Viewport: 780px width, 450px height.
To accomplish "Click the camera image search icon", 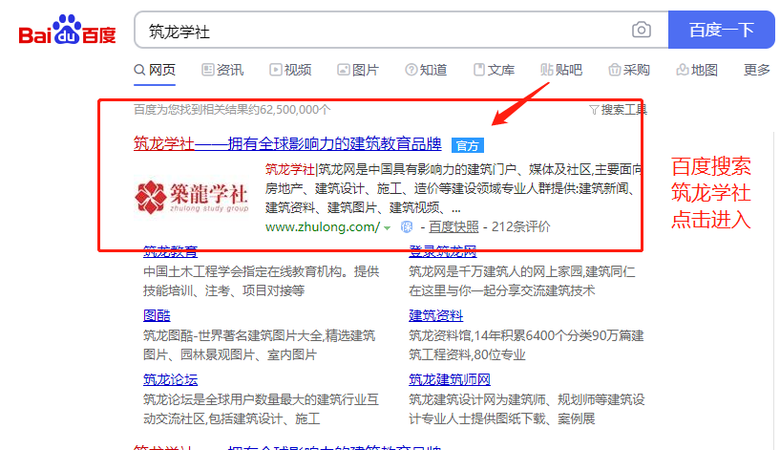I will coord(641,30).
